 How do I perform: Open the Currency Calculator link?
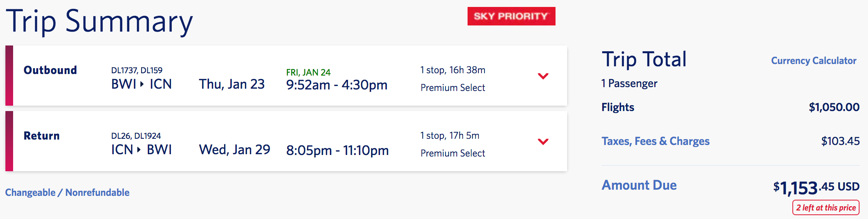pos(813,61)
